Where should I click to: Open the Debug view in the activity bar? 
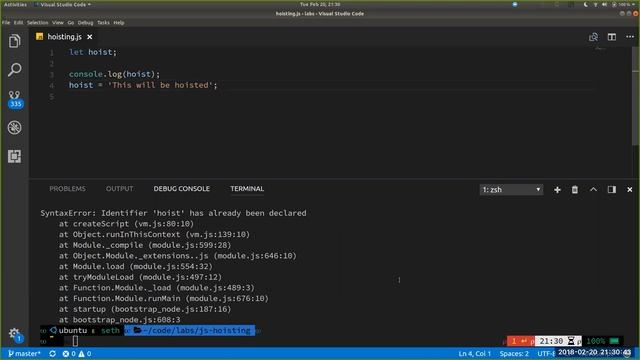pyautogui.click(x=15, y=128)
